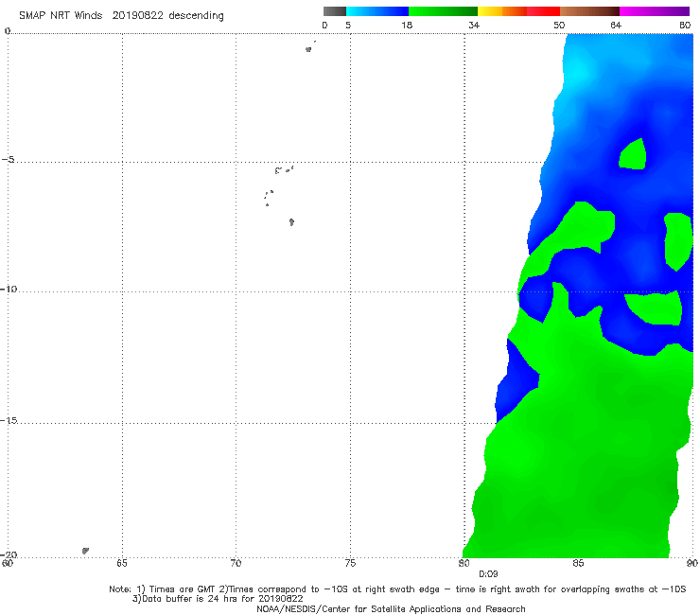The image size is (700, 615).
Task: Click the gray segment of the color bar
Action: [x=335, y=11]
